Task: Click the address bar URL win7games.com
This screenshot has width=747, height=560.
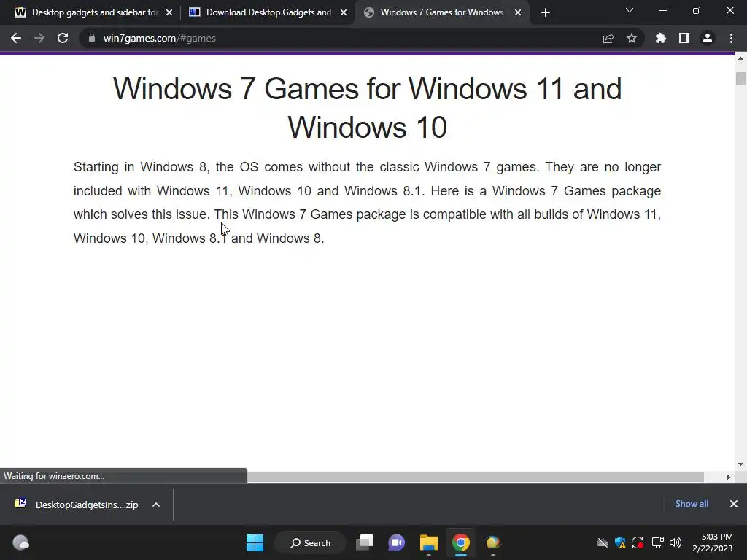Action: (x=159, y=38)
